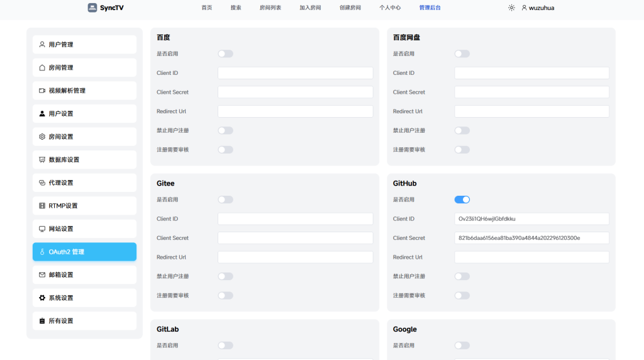
Task: Open the 数据库设置 sidebar section
Action: [x=85, y=159]
